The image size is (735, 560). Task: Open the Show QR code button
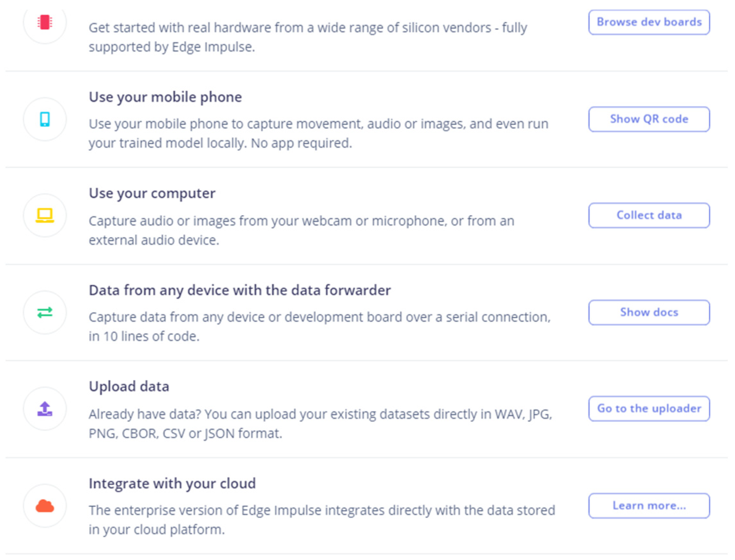tap(649, 119)
